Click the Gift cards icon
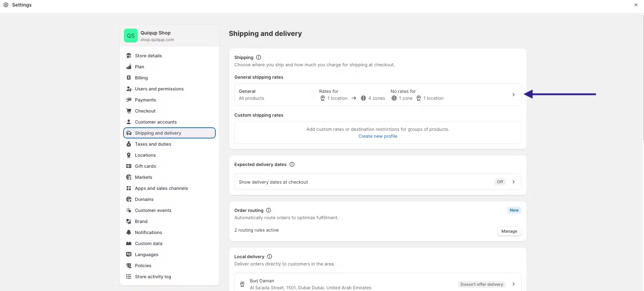The image size is (644, 291). pyautogui.click(x=129, y=166)
